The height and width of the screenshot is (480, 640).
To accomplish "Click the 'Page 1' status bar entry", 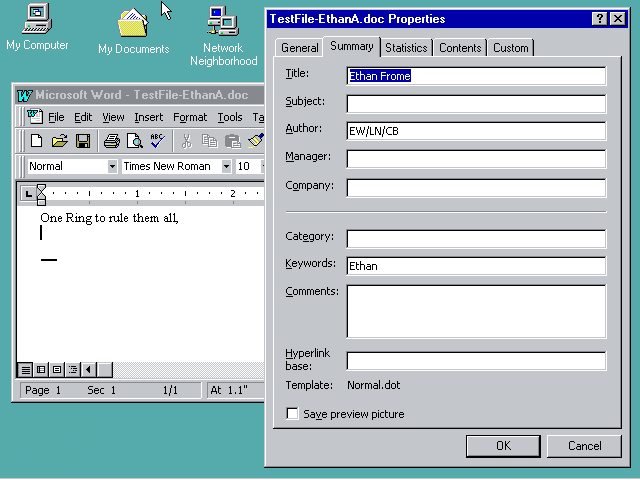I will (43, 391).
